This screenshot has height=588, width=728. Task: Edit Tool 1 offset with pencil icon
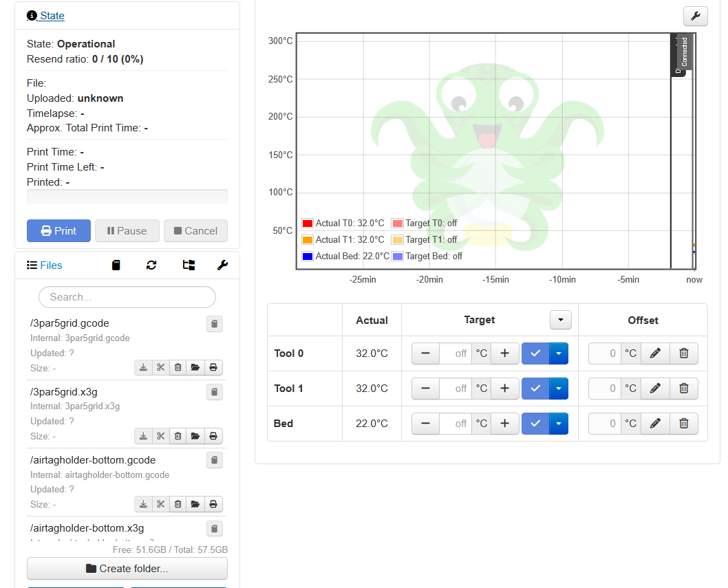655,389
